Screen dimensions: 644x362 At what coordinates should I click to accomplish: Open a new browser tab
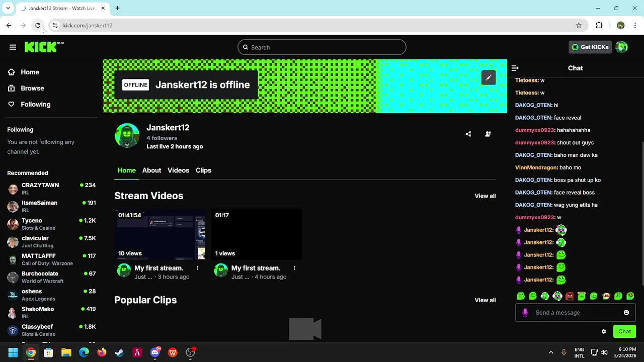(x=117, y=8)
